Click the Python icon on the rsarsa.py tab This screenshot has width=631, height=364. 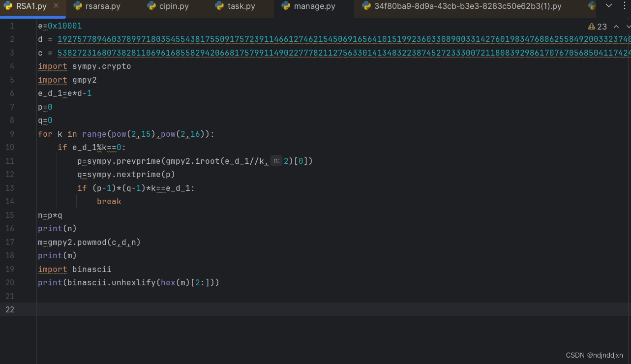click(x=78, y=6)
